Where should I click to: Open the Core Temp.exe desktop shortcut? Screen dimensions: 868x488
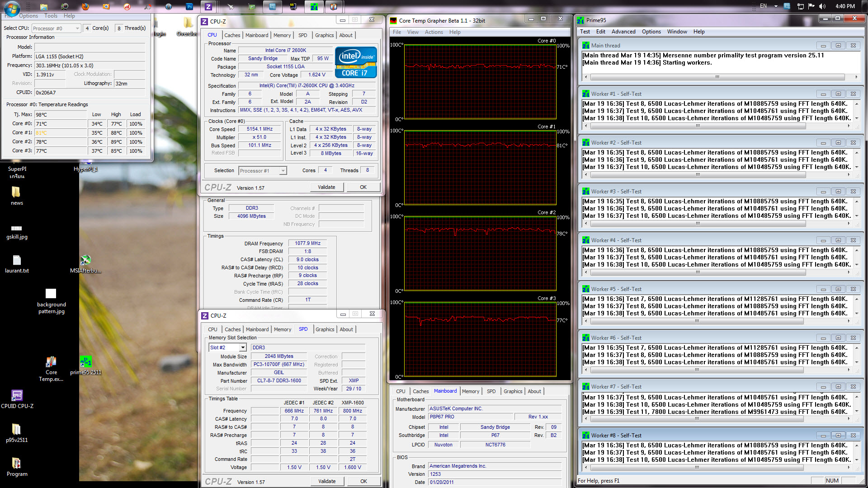(51, 362)
